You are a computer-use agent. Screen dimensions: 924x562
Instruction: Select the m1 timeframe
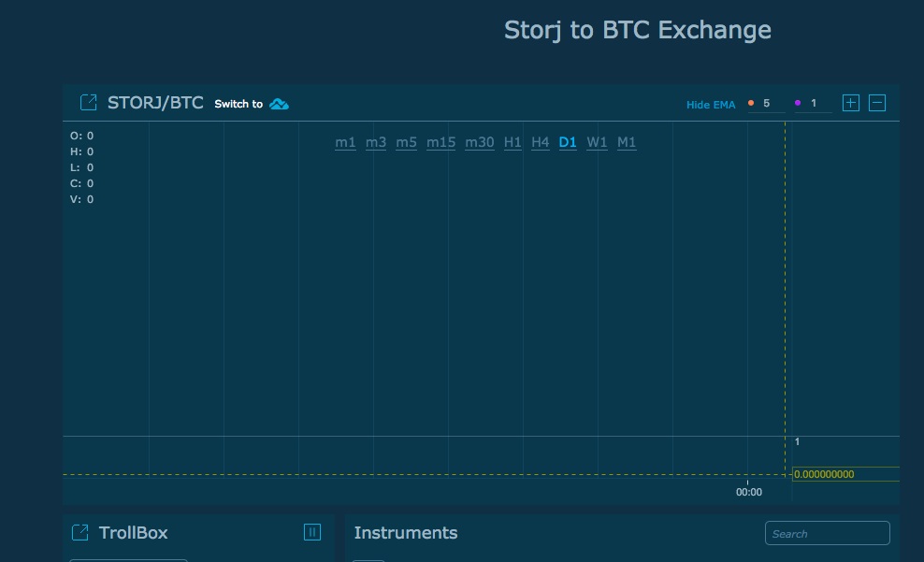345,142
